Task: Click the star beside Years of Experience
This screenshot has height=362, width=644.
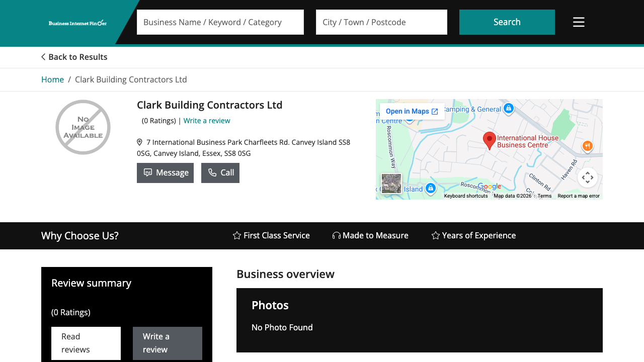Action: (435, 235)
